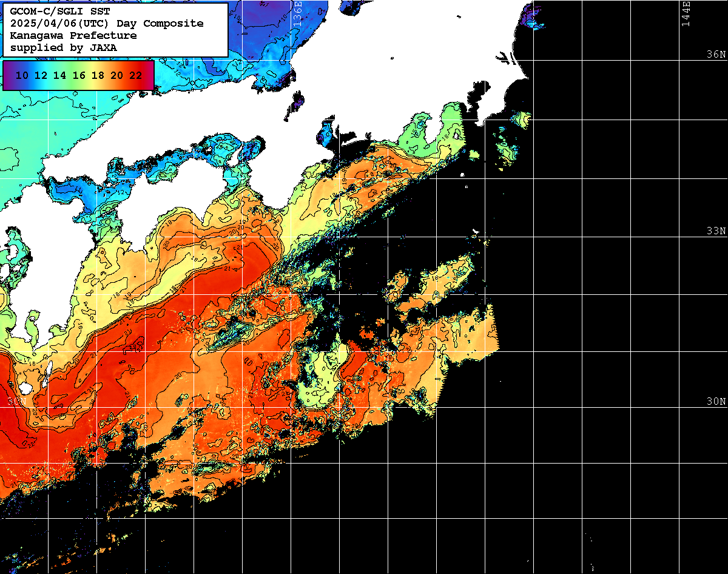Select the "2025/04/06(UTC) Day Composite" date line

(107, 24)
